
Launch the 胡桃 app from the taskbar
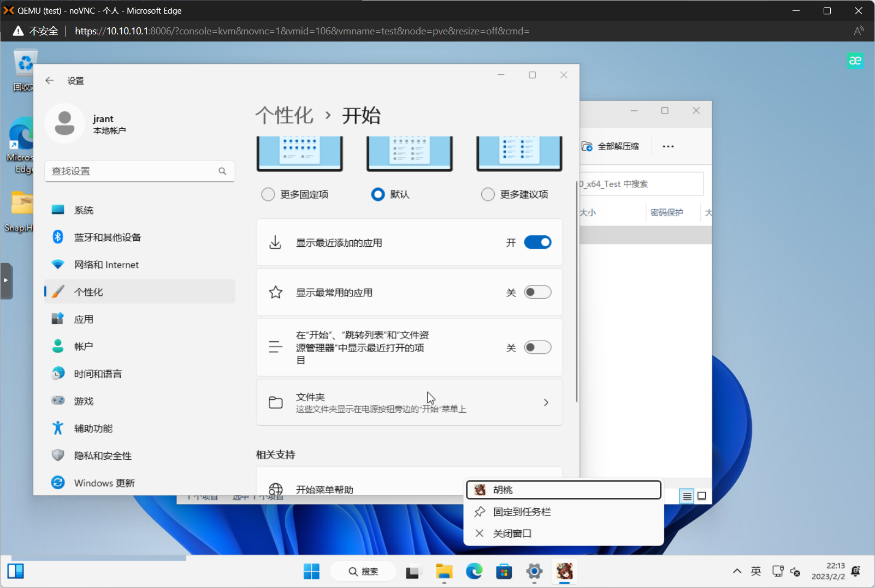[564, 571]
